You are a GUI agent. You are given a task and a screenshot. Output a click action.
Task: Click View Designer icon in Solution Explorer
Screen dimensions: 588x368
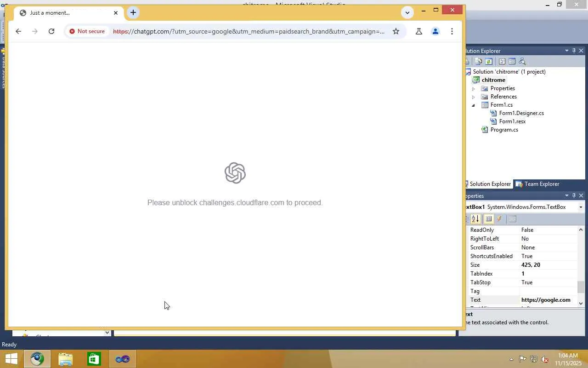(512, 62)
